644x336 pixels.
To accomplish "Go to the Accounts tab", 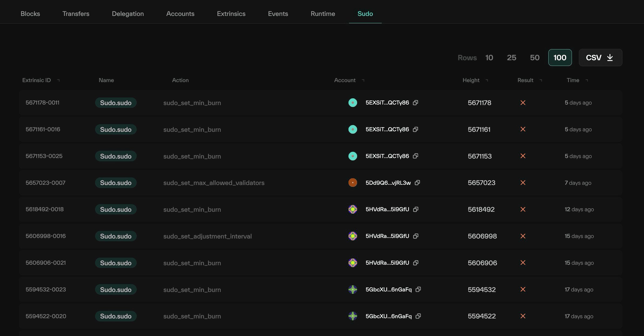I will click(x=180, y=14).
